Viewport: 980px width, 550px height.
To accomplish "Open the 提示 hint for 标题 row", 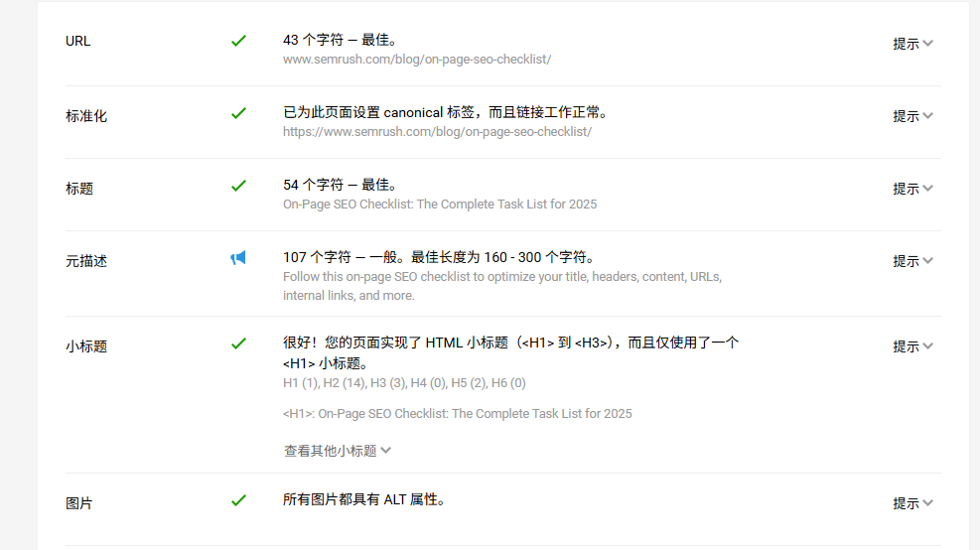I will pyautogui.click(x=912, y=189).
